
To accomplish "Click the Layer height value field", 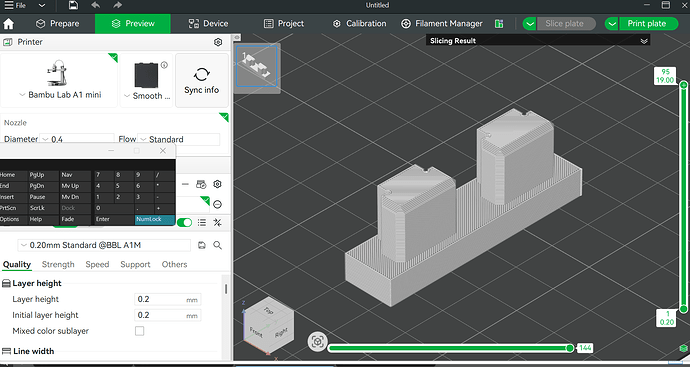I will point(168,299).
